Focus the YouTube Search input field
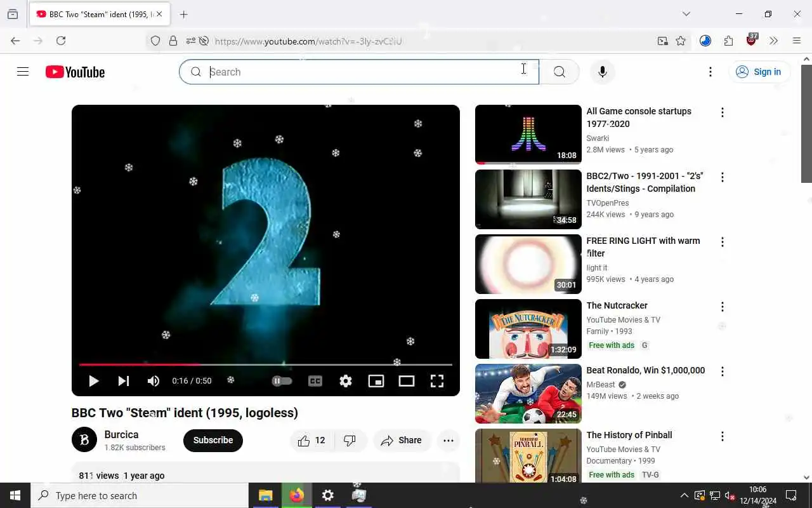 coord(359,72)
